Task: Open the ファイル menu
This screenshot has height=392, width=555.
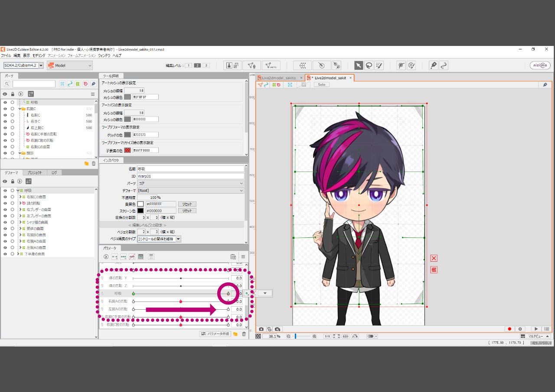Action: click(x=6, y=55)
